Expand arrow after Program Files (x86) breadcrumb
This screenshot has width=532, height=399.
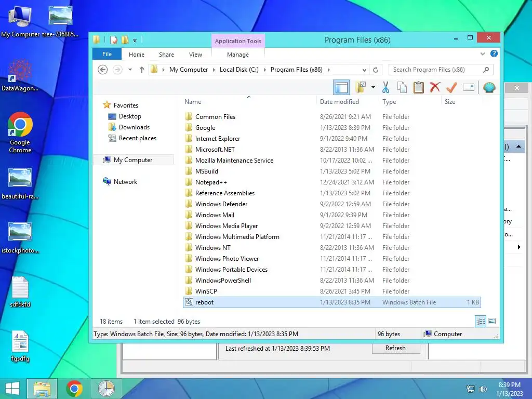coord(328,70)
